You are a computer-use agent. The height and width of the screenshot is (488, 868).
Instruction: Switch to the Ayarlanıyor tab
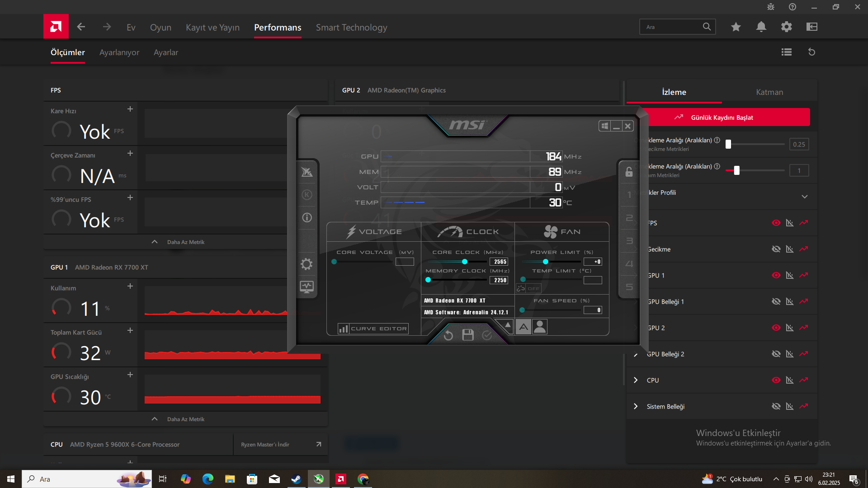coord(119,52)
